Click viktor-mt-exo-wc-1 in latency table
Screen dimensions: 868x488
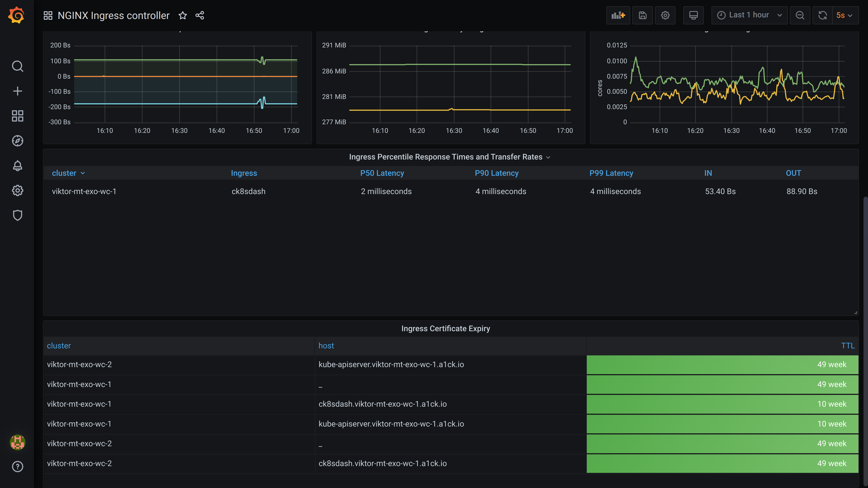(x=84, y=191)
